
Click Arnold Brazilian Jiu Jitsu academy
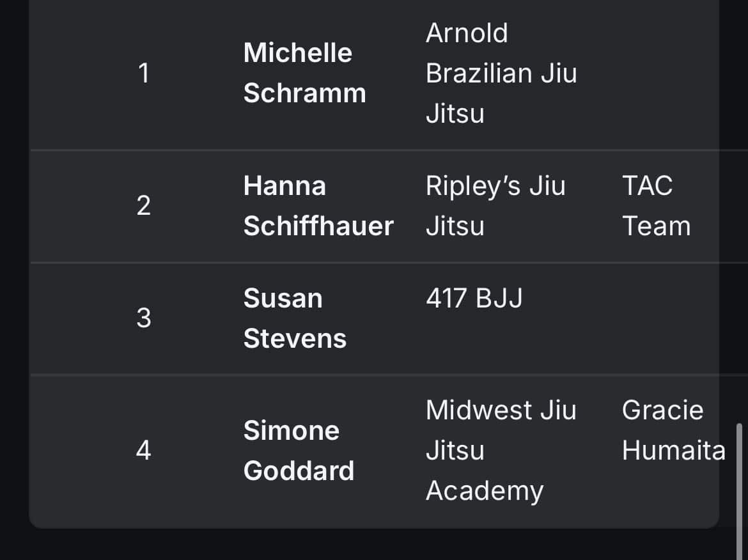pyautogui.click(x=501, y=73)
